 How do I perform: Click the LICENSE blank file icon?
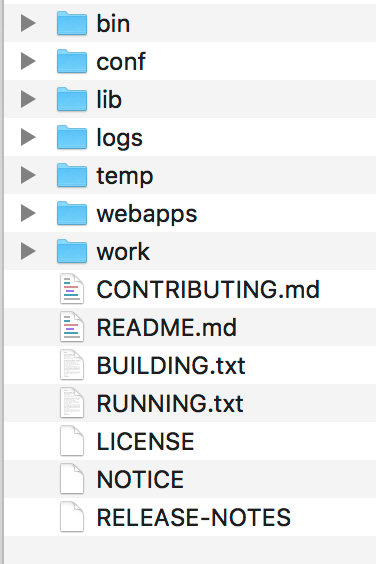coord(72,441)
